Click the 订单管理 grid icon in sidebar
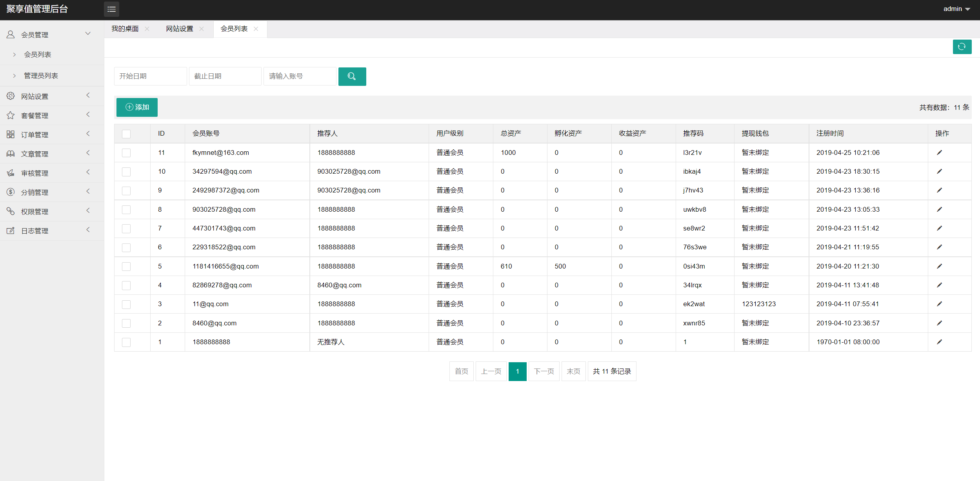Screen dimensions: 980x481 click(11, 134)
